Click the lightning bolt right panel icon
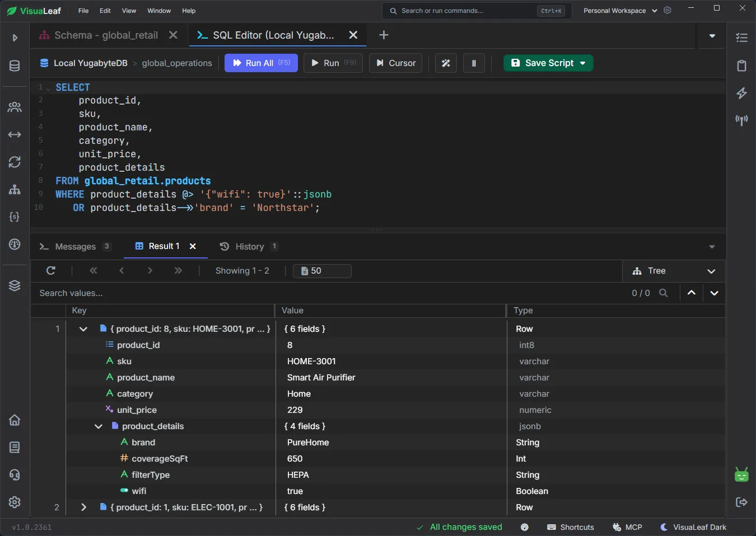The height and width of the screenshot is (536, 756). (x=741, y=93)
